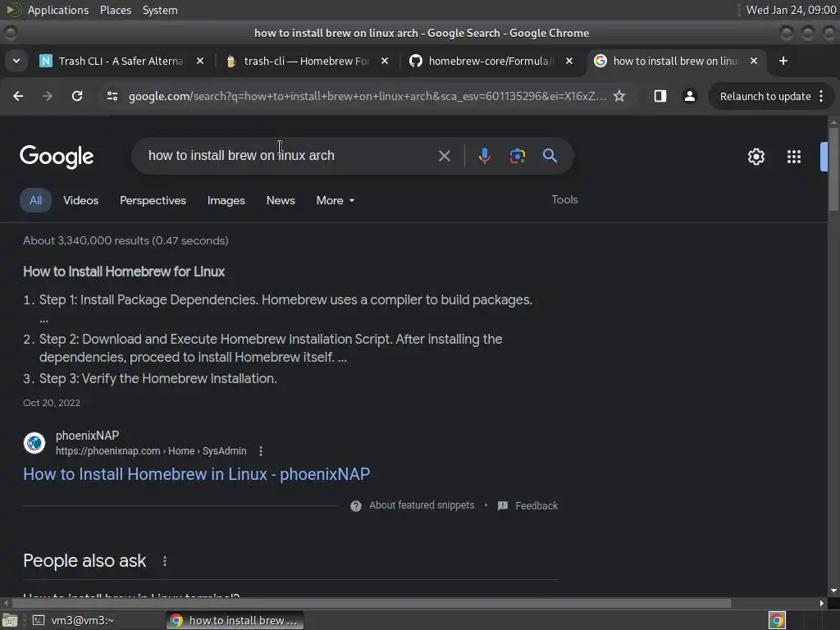840x630 pixels.
Task: Click the Google logo
Action: (57, 157)
